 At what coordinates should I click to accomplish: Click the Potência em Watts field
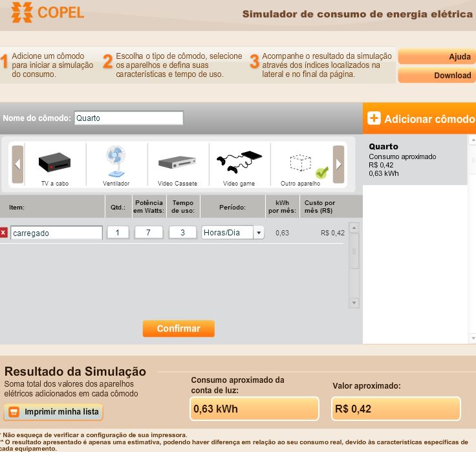pyautogui.click(x=149, y=233)
